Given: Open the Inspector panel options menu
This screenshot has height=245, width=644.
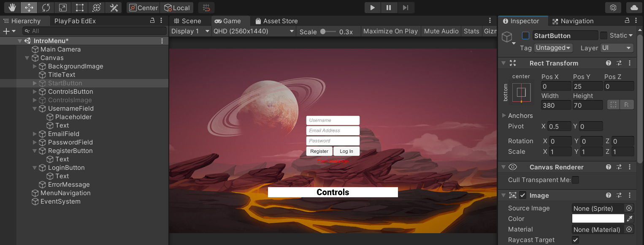Looking at the screenshot, I should (x=636, y=21).
